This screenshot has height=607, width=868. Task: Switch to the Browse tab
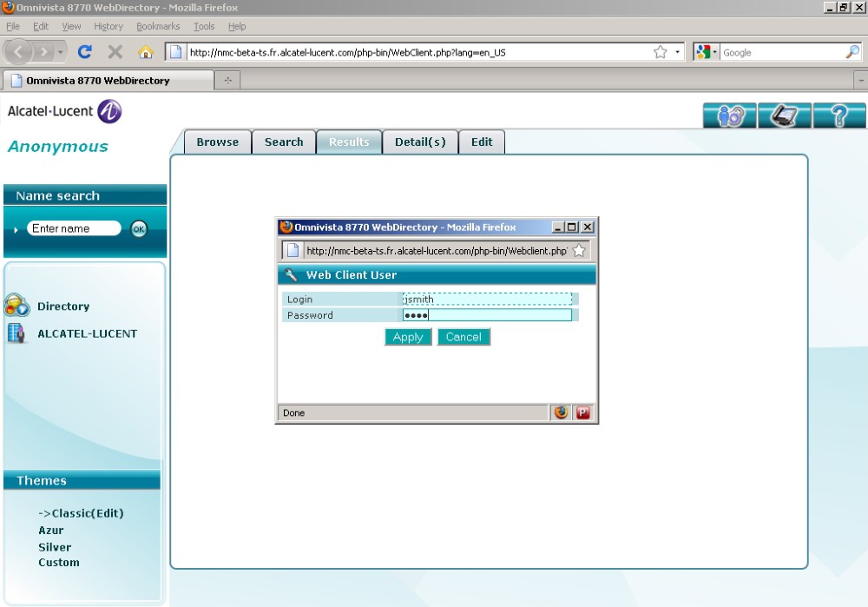coord(218,142)
